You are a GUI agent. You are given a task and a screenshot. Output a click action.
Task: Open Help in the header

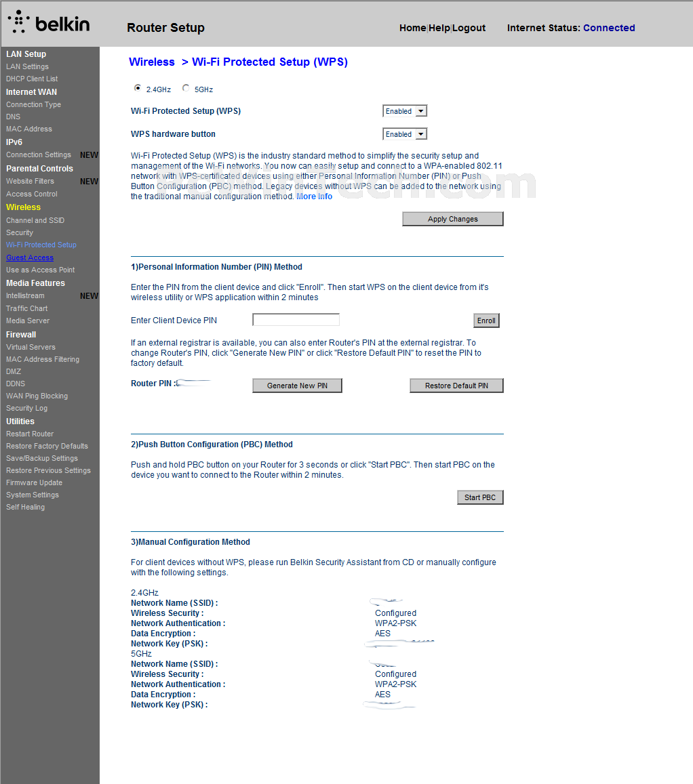[x=439, y=28]
